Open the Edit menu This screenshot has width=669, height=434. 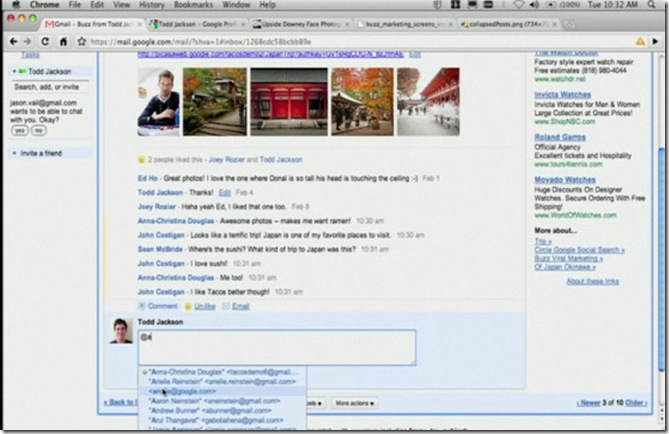pos(97,5)
